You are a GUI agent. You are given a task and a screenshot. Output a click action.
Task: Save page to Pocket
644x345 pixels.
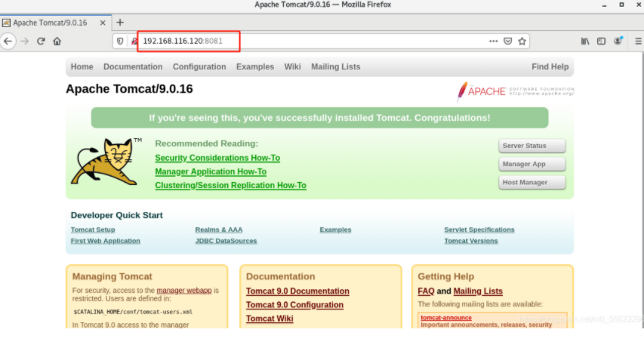click(507, 41)
